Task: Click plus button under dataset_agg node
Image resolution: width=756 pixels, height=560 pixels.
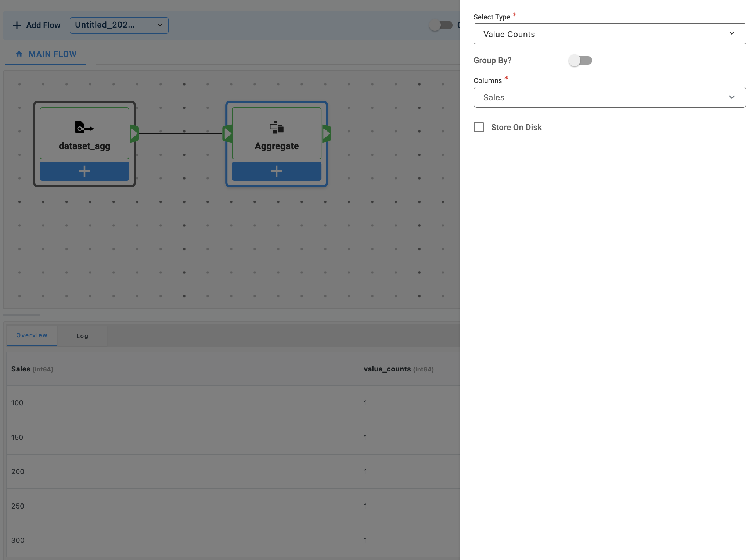Action: 84,171
